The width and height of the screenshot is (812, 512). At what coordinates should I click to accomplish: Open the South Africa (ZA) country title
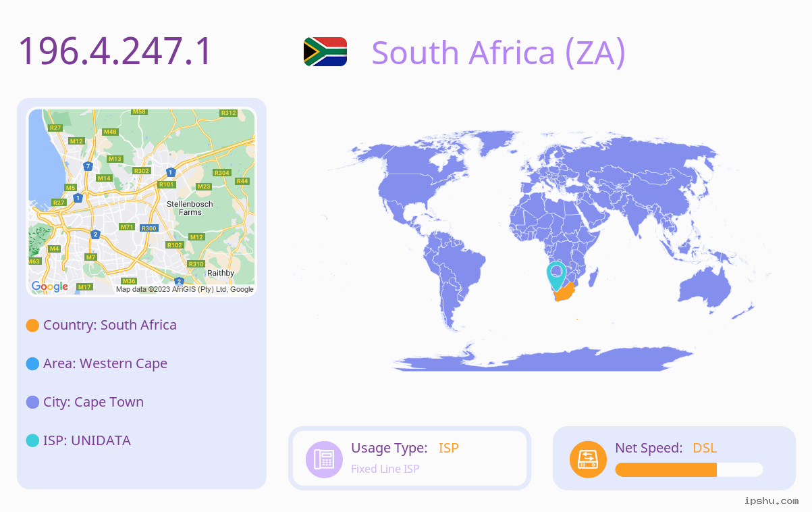coord(498,53)
